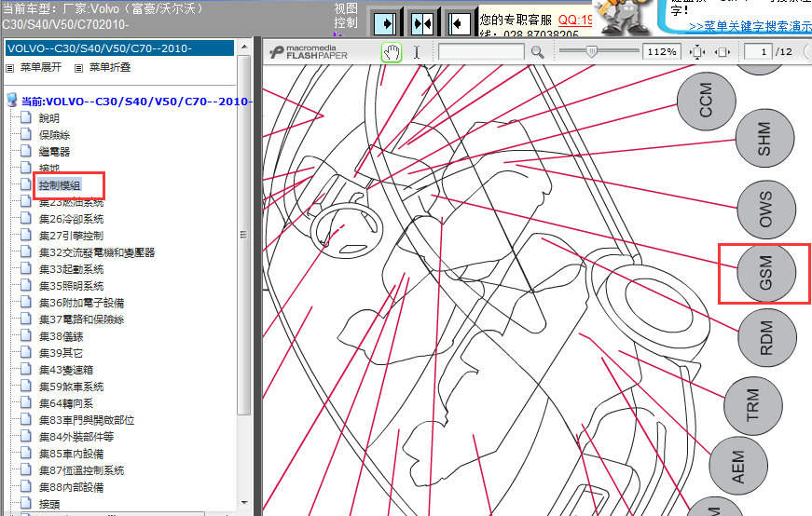Open 集39其它 in the tree
812x516 pixels.
[x=62, y=353]
